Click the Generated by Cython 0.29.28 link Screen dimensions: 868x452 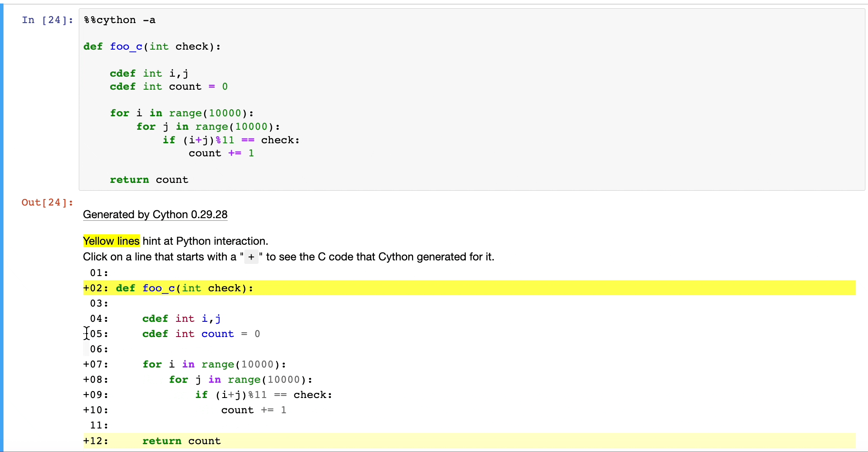click(155, 214)
